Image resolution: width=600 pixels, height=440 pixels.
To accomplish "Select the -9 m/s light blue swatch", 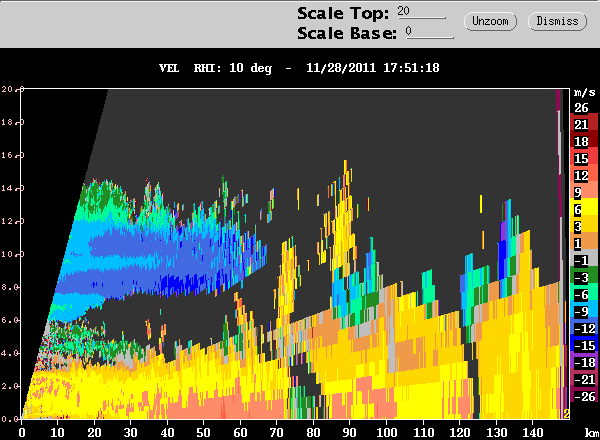I will click(x=584, y=309).
